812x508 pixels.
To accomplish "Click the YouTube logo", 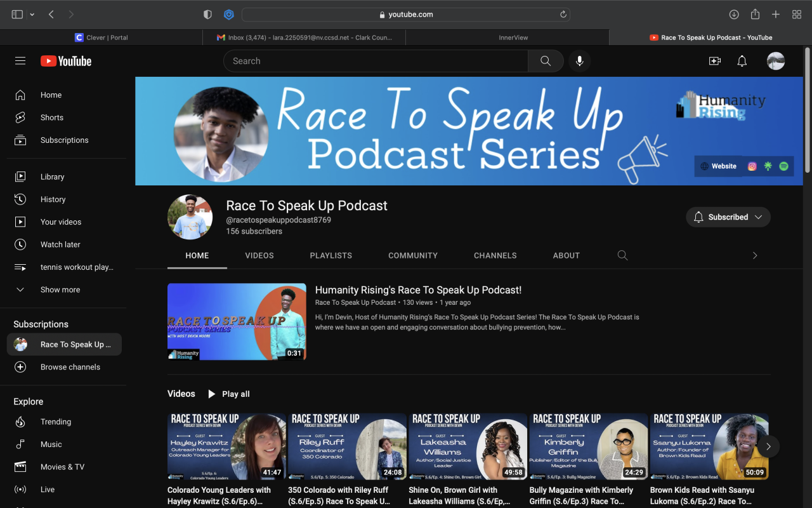I will 66,61.
